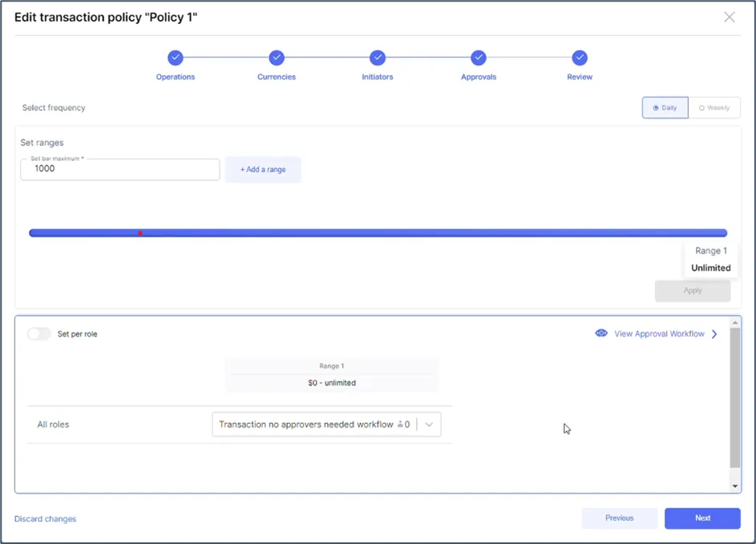
Task: Click the Approvals step checkmark circle
Action: click(x=479, y=58)
